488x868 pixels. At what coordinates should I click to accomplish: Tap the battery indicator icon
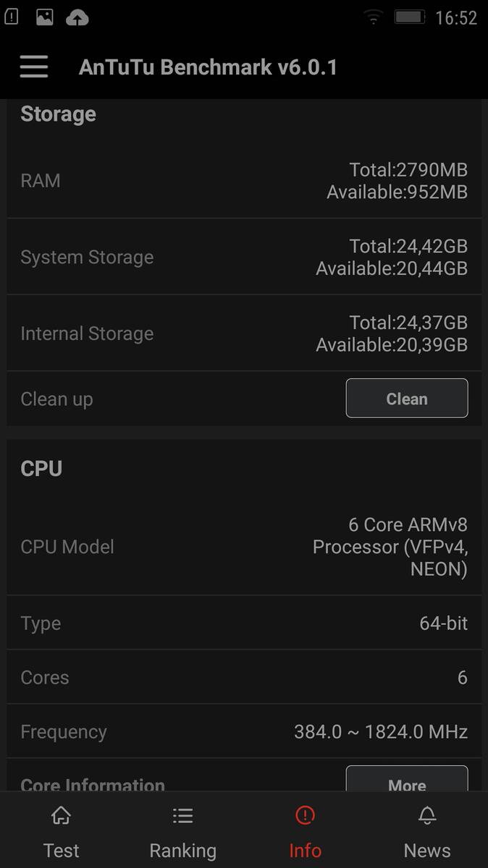click(409, 17)
